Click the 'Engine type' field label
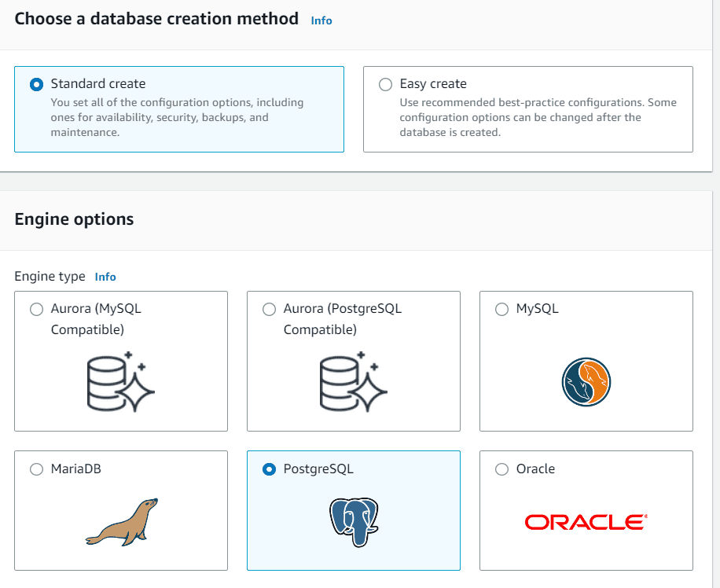Screen dimensions: 720x588 (50, 276)
